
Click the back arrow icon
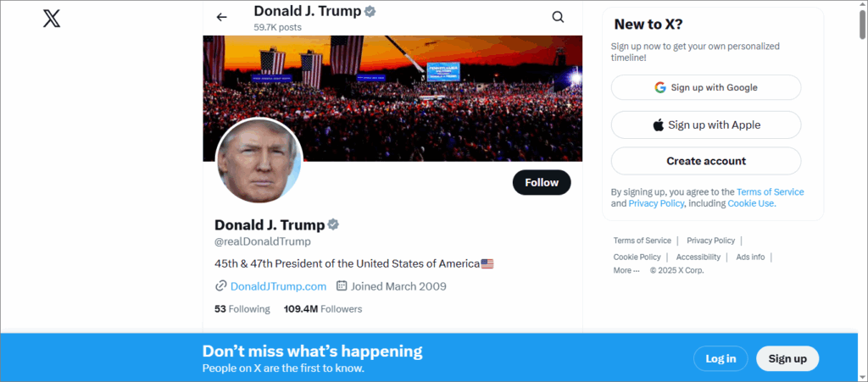coord(222,17)
